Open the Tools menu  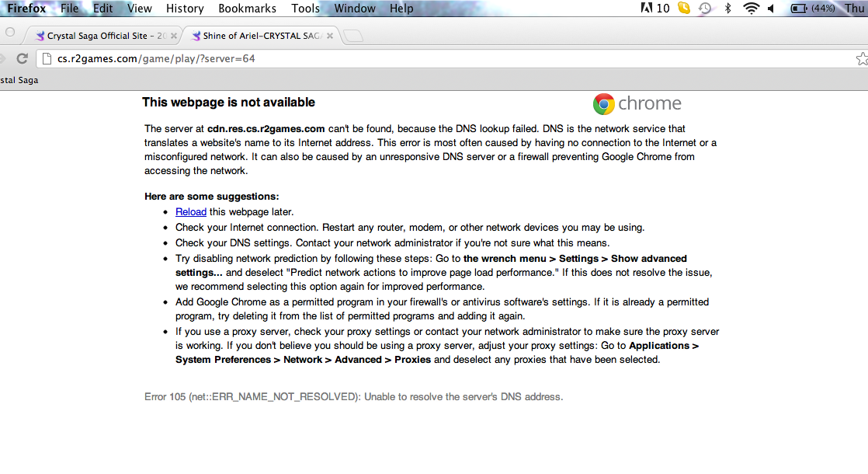(305, 9)
